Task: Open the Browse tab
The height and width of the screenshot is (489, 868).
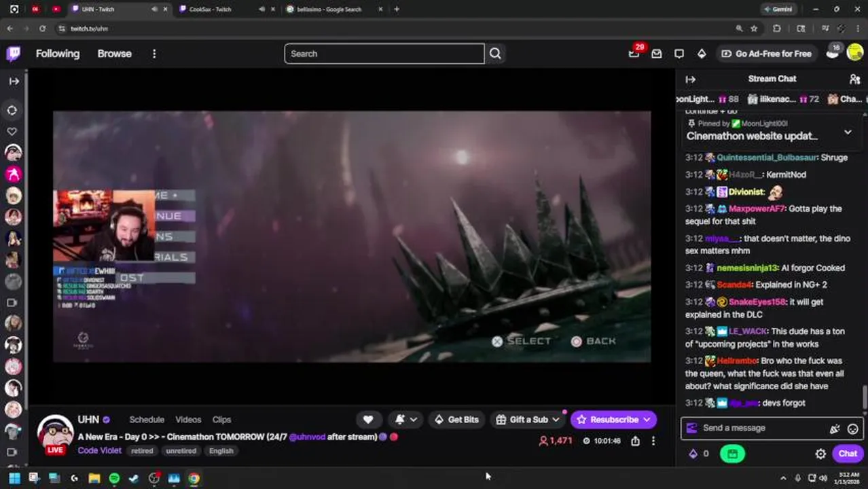Action: click(x=114, y=54)
